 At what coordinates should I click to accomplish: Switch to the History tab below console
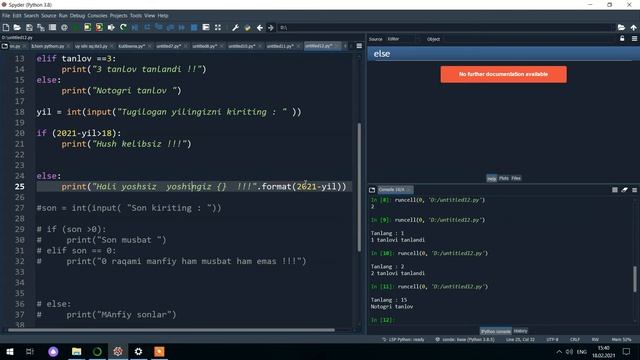pyautogui.click(x=520, y=331)
